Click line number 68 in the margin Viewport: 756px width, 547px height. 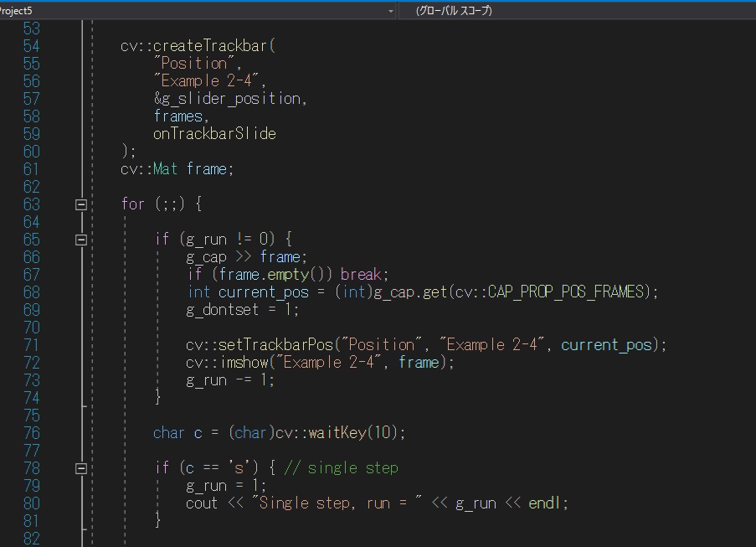pos(31,292)
